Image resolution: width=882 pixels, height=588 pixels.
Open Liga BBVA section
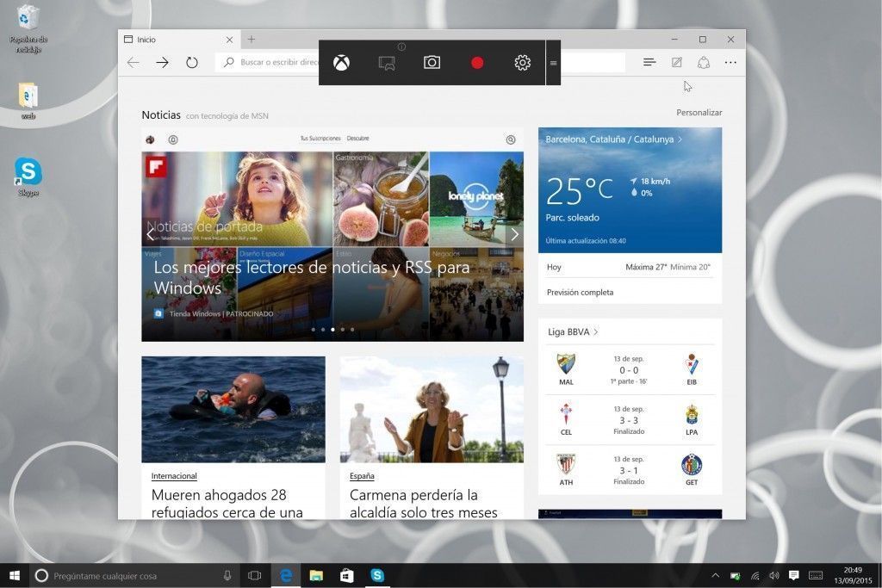tap(568, 331)
